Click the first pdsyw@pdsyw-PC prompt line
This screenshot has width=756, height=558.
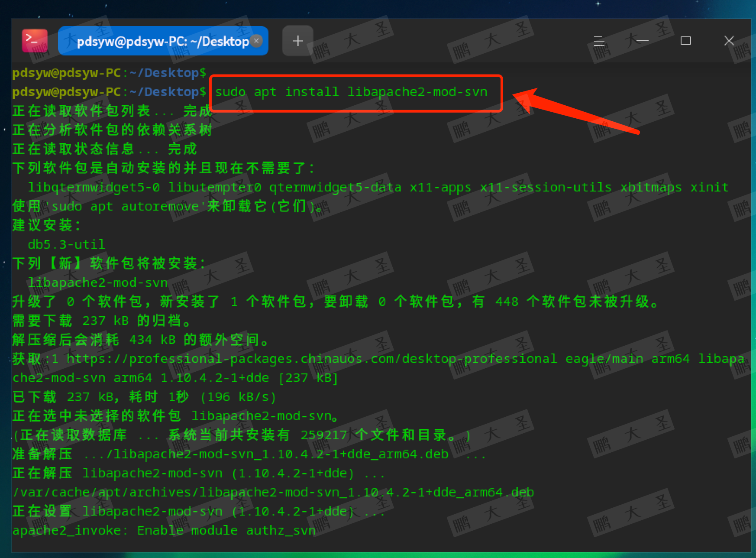109,72
